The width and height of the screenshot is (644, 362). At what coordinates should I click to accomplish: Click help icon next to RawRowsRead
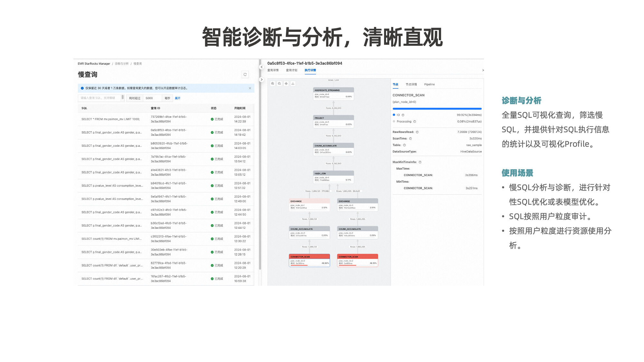(x=417, y=132)
